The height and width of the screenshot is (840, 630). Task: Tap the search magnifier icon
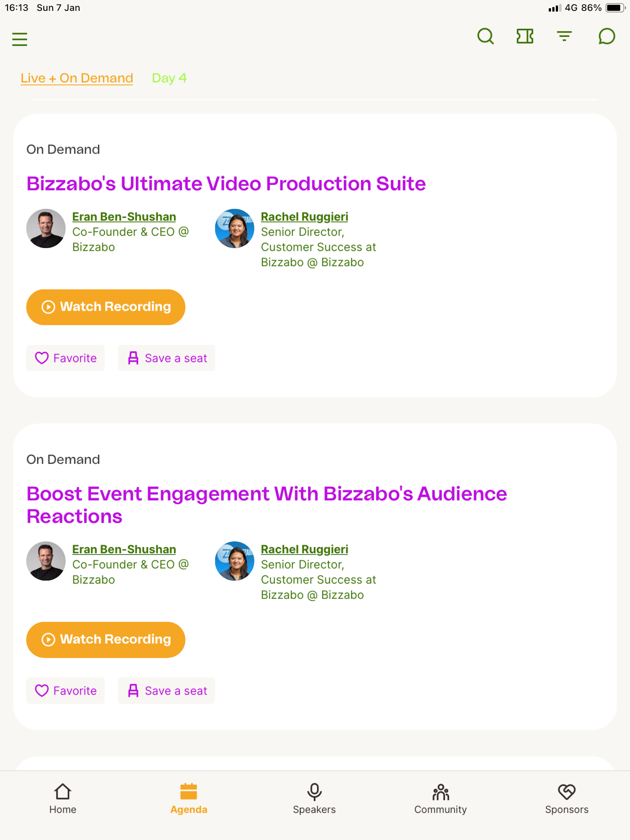click(485, 37)
